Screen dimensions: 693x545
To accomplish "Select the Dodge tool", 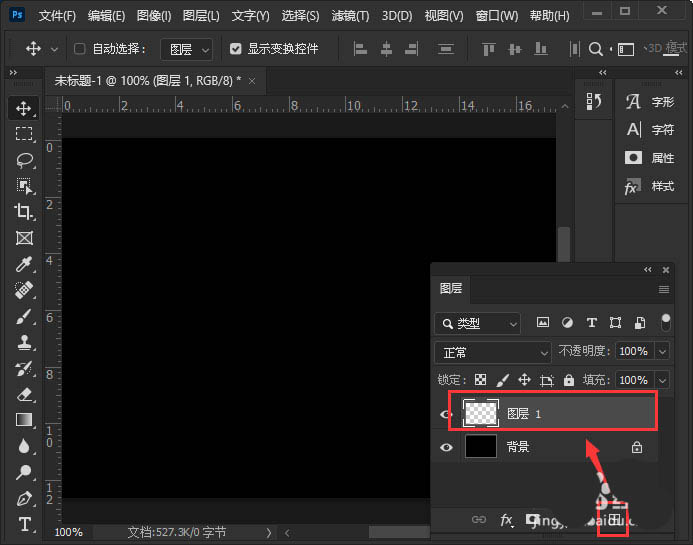I will click(24, 472).
